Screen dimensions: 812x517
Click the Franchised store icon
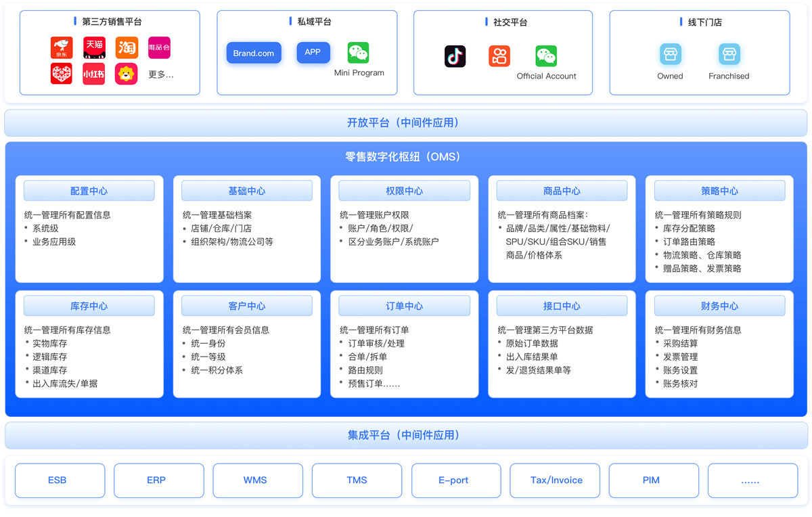click(729, 54)
